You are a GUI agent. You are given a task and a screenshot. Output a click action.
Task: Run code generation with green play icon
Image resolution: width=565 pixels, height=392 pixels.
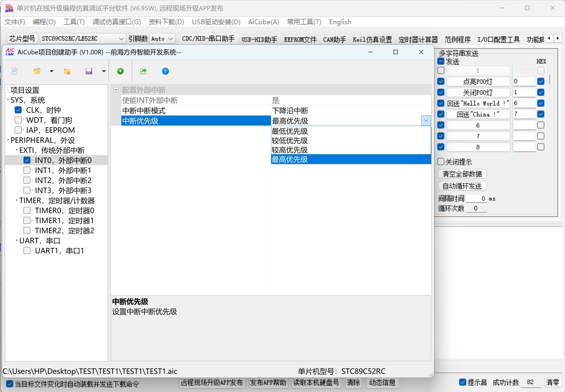click(120, 71)
